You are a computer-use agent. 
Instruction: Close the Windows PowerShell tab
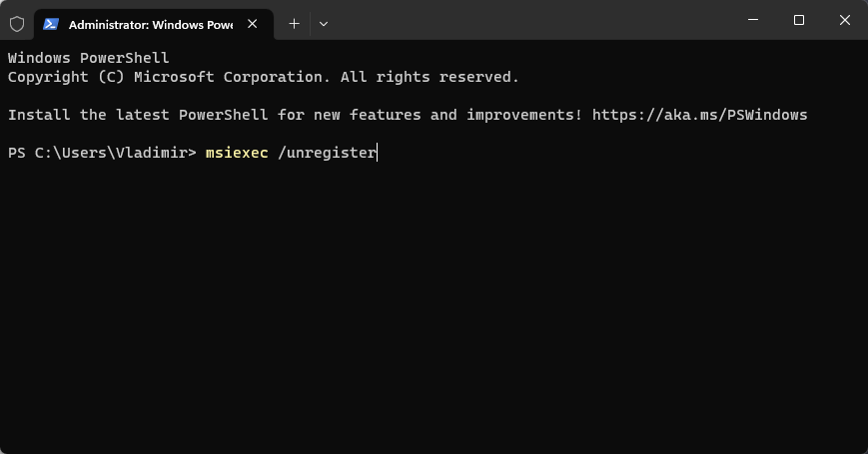tap(253, 24)
